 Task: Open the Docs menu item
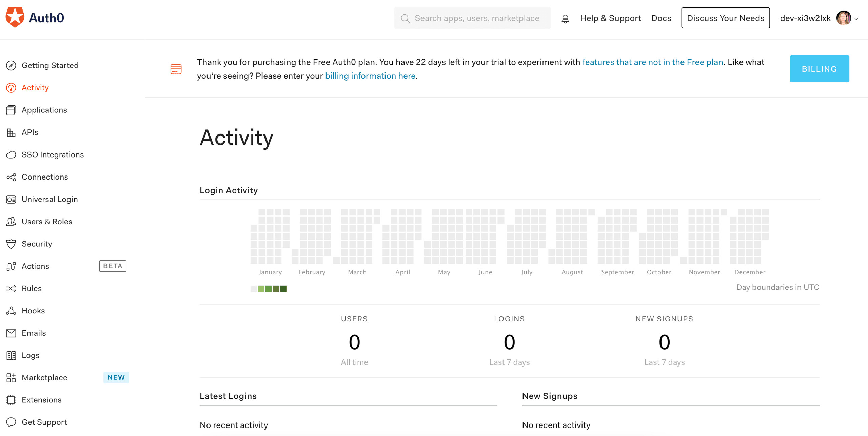pos(661,18)
